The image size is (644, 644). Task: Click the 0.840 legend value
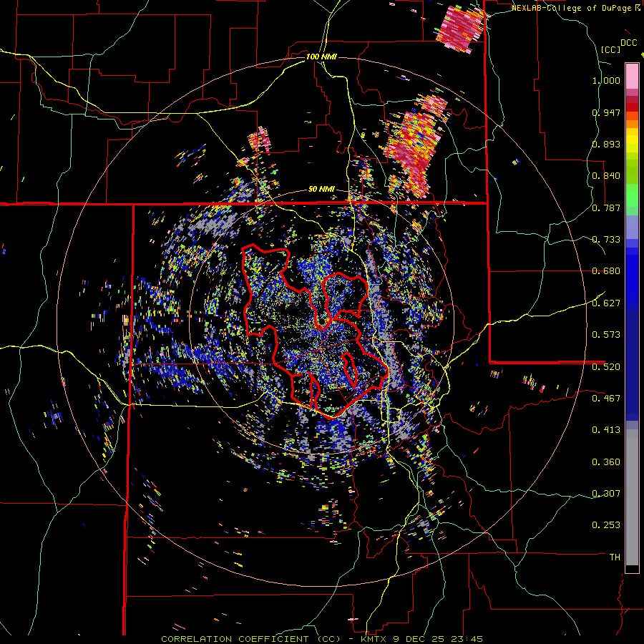point(606,176)
